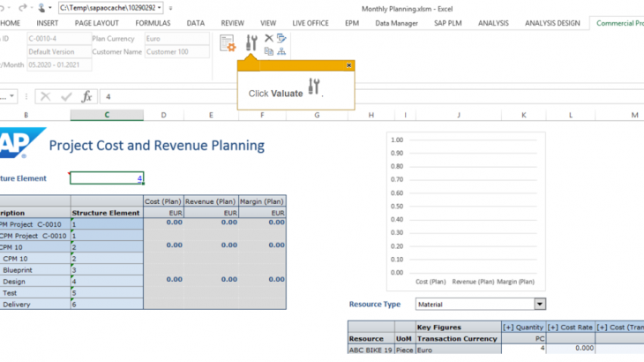Viewport: 644px width, 362px height.
Task: Expand the file path dropdown in title bar
Action: [x=159, y=7]
